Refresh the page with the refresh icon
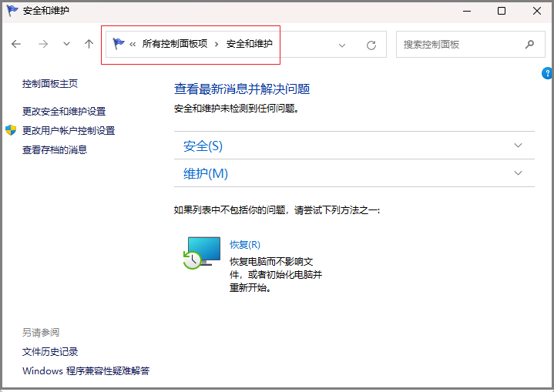Image resolution: width=554 pixels, height=392 pixels. (x=371, y=45)
